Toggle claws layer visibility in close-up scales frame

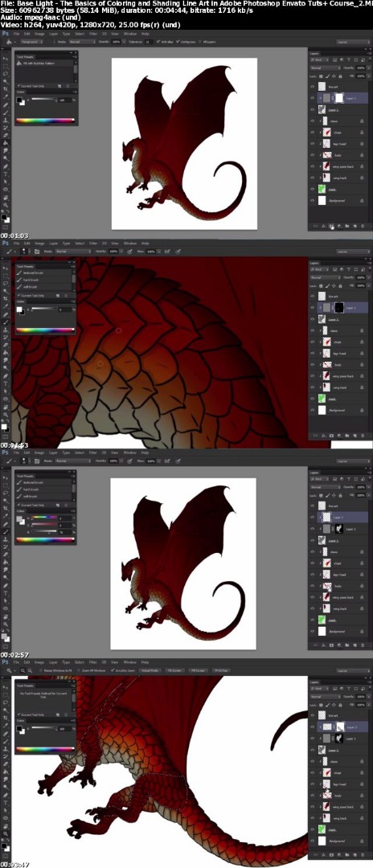(x=313, y=330)
